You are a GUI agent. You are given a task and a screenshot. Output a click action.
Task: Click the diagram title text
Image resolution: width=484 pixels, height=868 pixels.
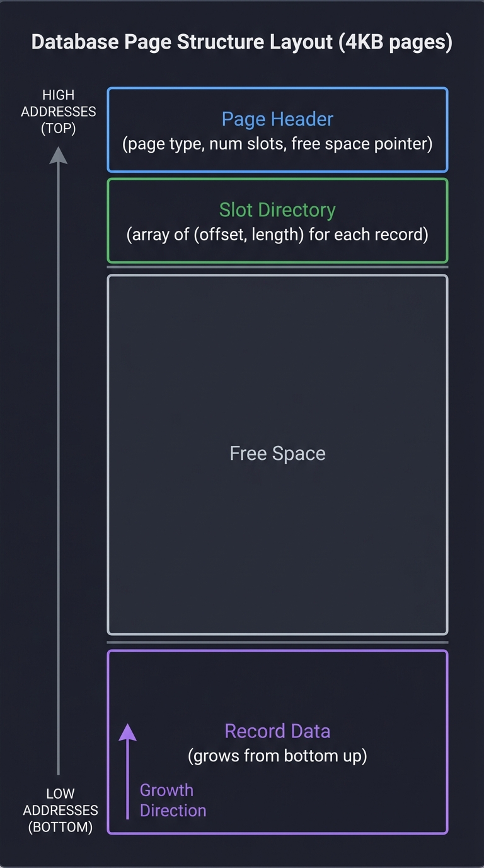tap(242, 43)
